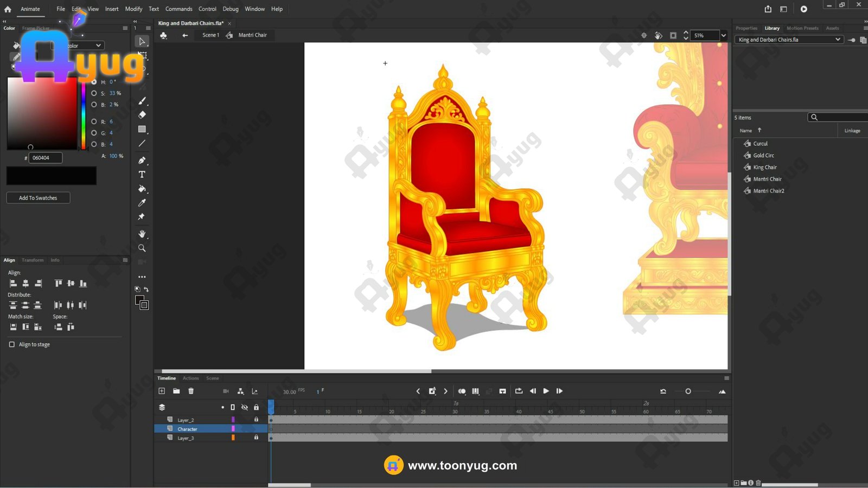868x488 pixels.
Task: Click the rotate stage stepper arrows
Action: [x=686, y=35]
